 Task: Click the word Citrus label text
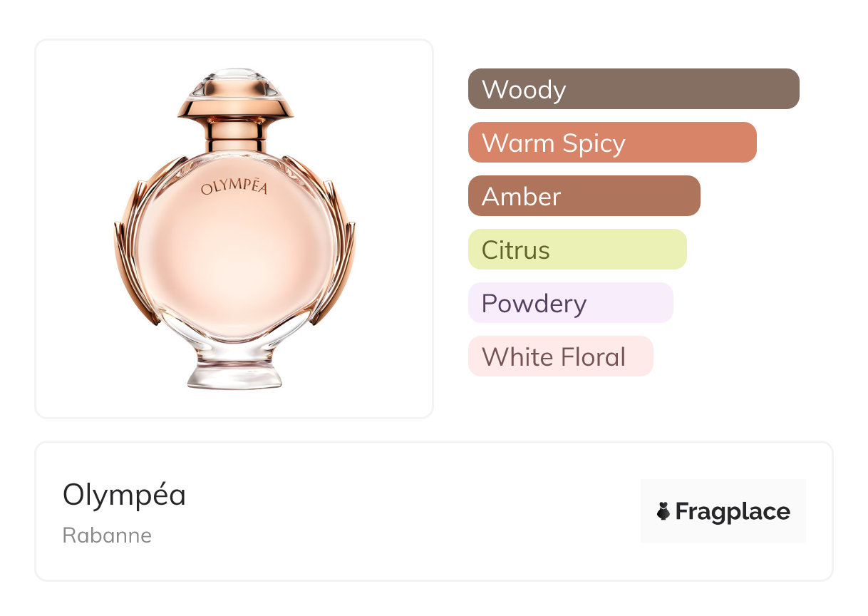[x=516, y=250]
